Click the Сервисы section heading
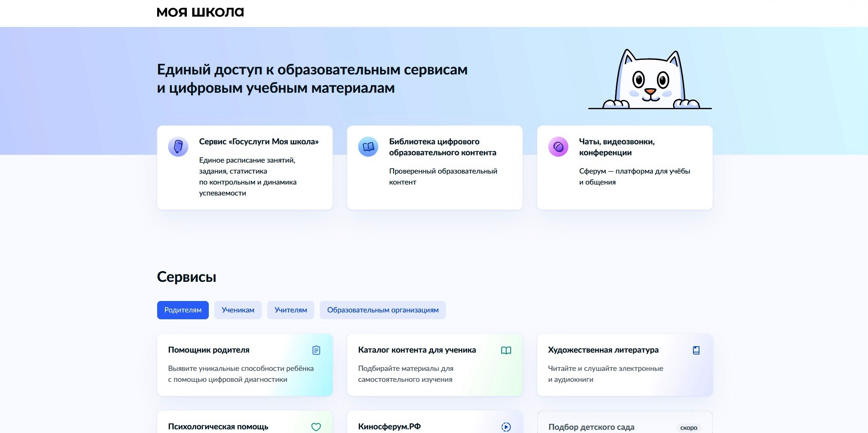Image resolution: width=868 pixels, height=433 pixels. (186, 277)
